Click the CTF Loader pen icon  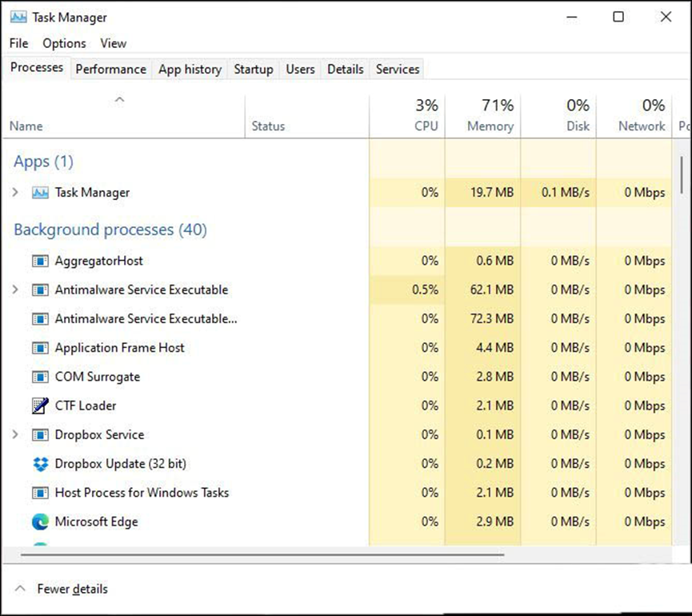click(40, 406)
